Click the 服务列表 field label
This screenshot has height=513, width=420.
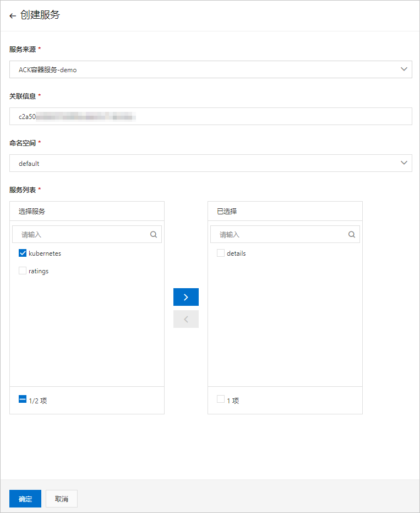tap(23, 190)
